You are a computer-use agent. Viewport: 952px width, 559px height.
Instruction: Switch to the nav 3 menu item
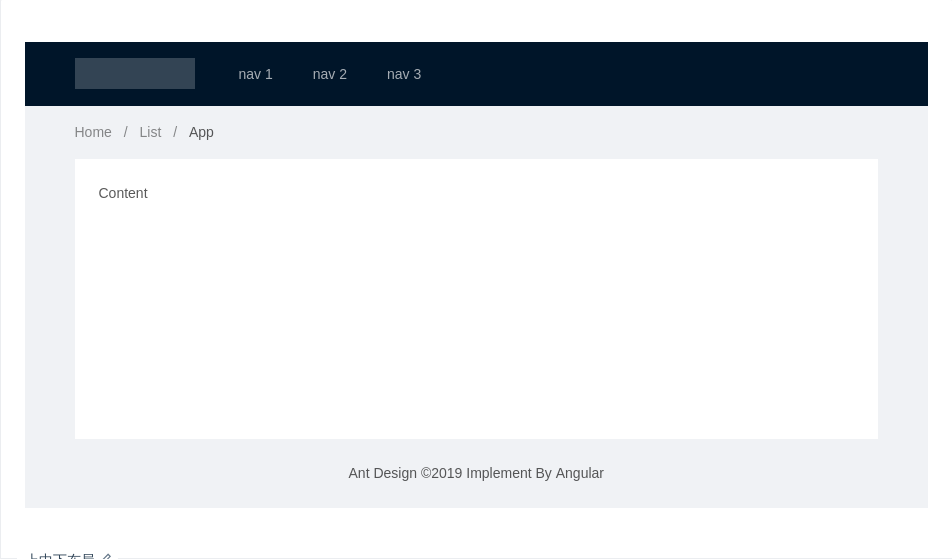coord(404,74)
